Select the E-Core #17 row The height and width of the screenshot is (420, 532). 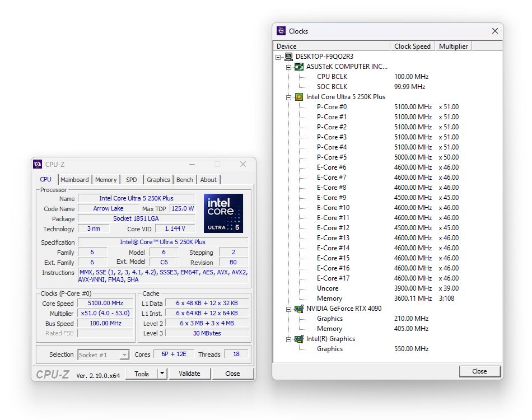388,278
